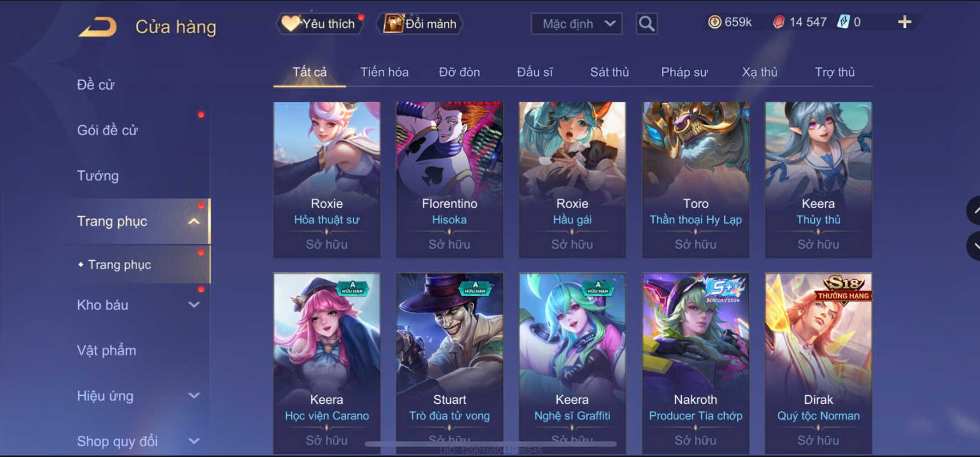
Task: Open the search magnifier icon
Action: click(646, 24)
